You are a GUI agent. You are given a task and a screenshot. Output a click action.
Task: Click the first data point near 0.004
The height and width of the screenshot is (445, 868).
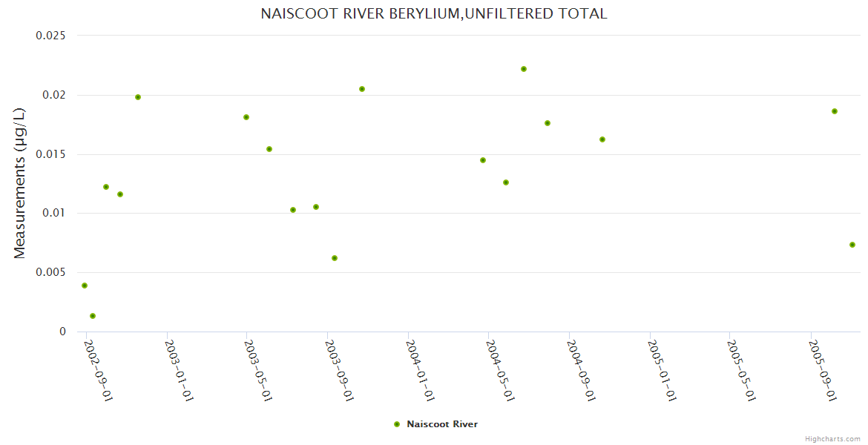point(85,286)
